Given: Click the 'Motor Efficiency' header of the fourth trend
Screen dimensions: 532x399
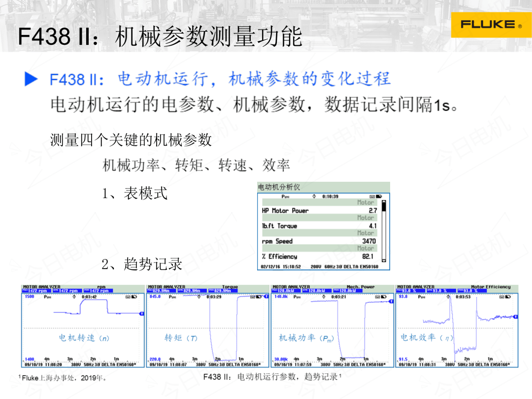Looking at the screenshot, I should click(x=491, y=287).
